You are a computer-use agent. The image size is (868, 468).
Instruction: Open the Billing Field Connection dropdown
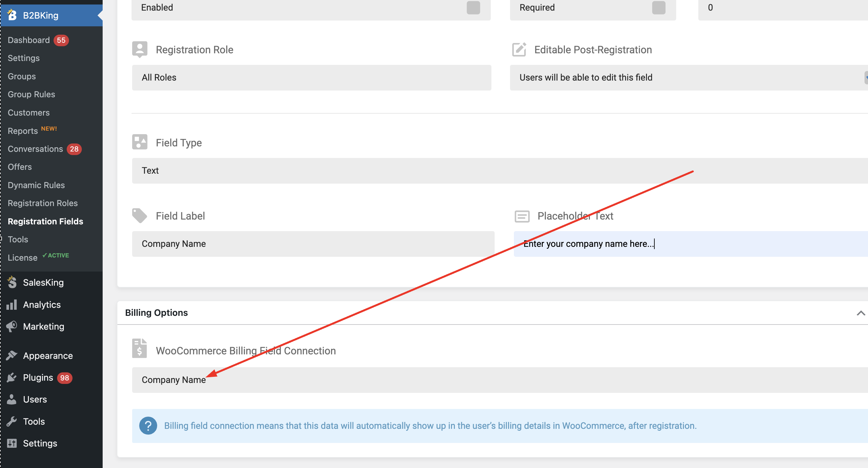[x=500, y=380]
